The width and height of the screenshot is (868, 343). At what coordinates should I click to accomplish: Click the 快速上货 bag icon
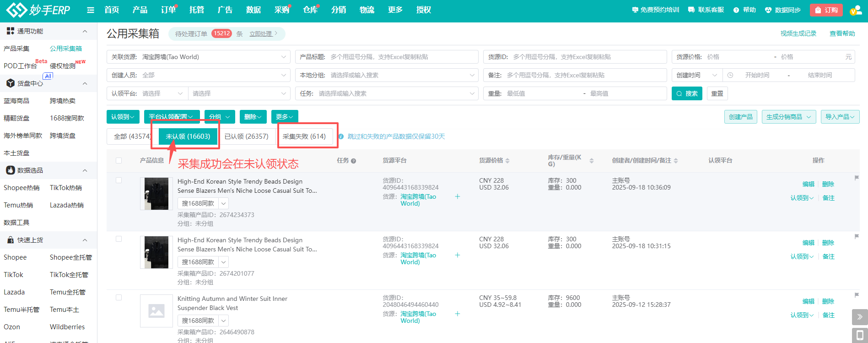point(10,240)
